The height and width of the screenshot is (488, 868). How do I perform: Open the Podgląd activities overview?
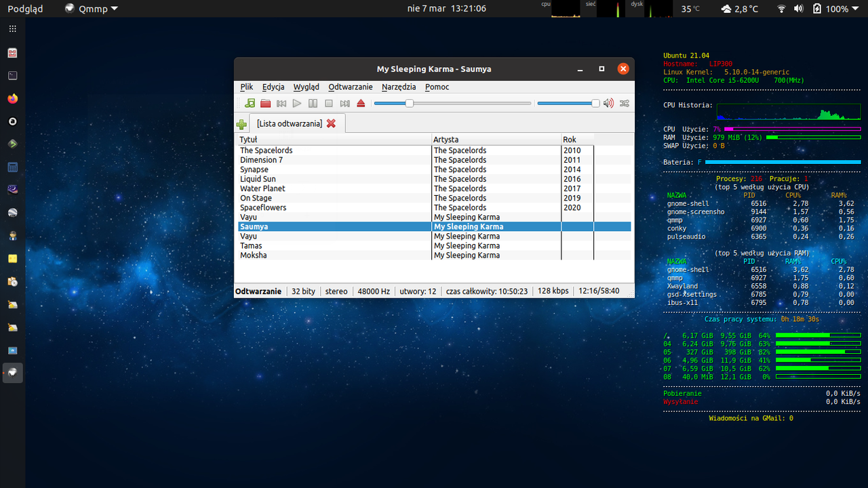tap(25, 9)
